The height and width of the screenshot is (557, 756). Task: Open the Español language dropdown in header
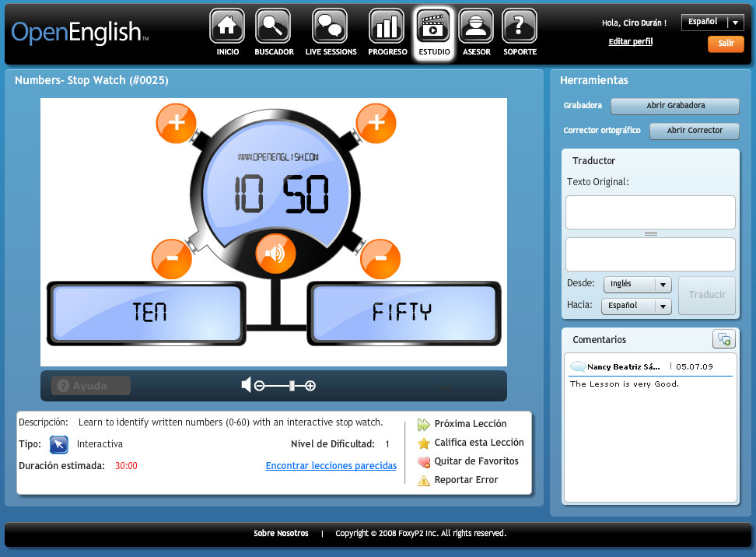pos(712,23)
